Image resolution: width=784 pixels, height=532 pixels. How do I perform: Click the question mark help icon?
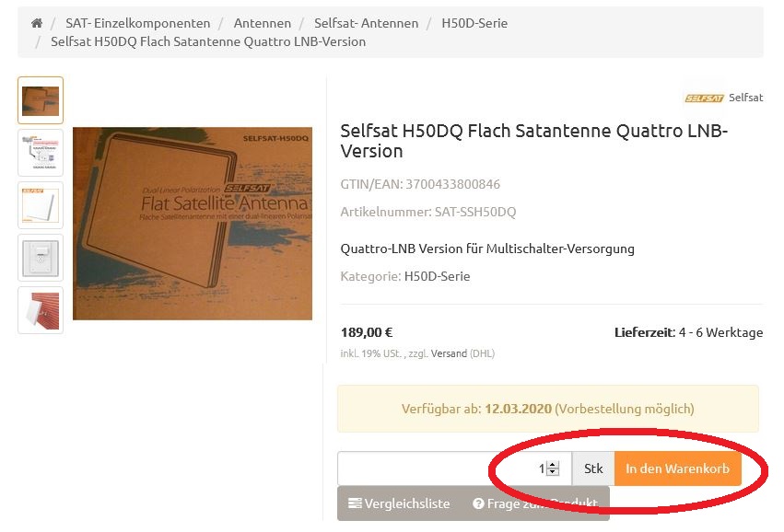click(x=478, y=503)
